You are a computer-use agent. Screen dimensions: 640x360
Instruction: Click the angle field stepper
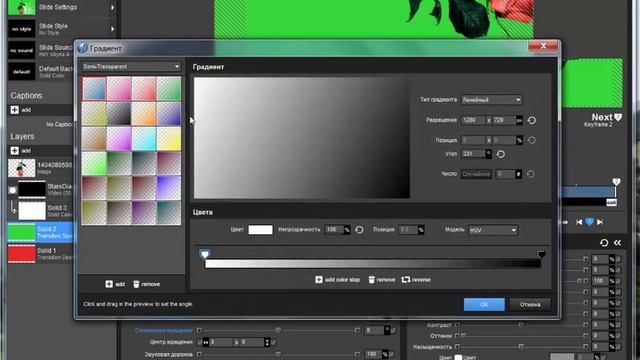tap(488, 154)
